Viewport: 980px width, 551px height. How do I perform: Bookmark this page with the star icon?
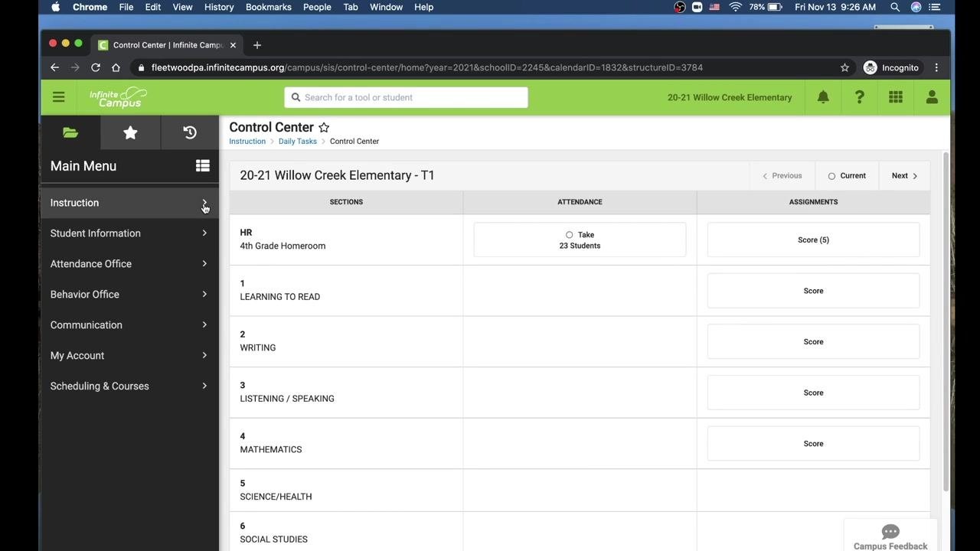point(844,67)
